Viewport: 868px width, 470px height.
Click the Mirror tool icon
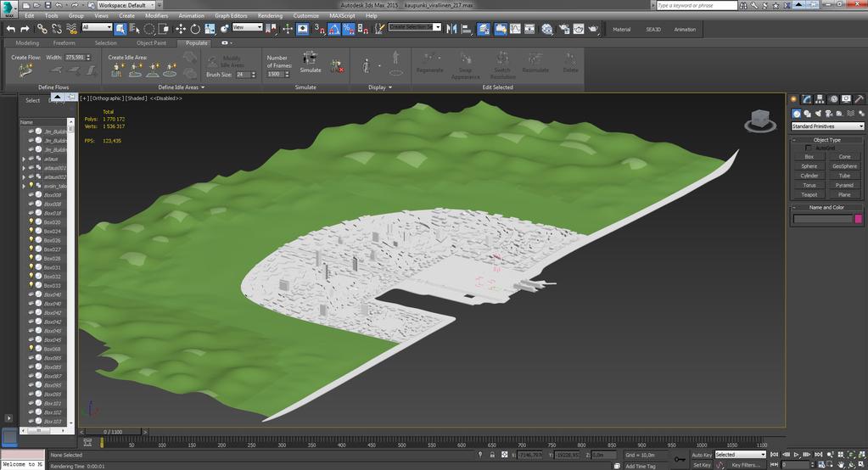[x=451, y=29]
